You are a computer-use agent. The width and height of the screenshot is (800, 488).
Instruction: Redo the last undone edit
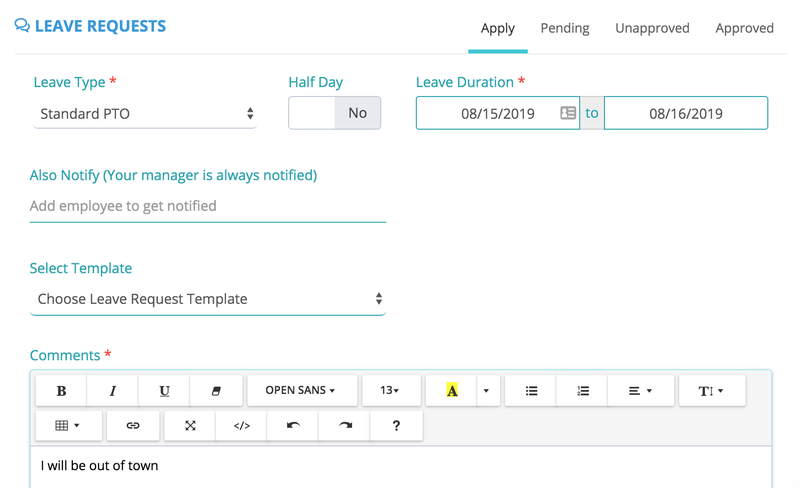click(345, 426)
